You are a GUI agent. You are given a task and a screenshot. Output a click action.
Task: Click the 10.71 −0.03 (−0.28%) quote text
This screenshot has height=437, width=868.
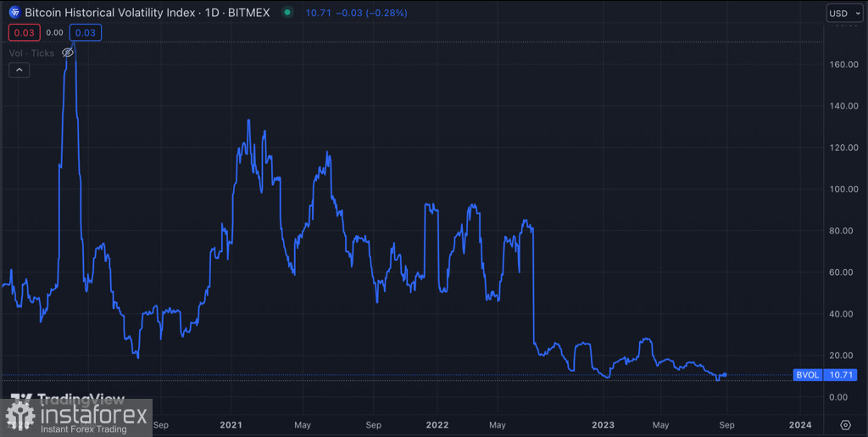coord(357,12)
